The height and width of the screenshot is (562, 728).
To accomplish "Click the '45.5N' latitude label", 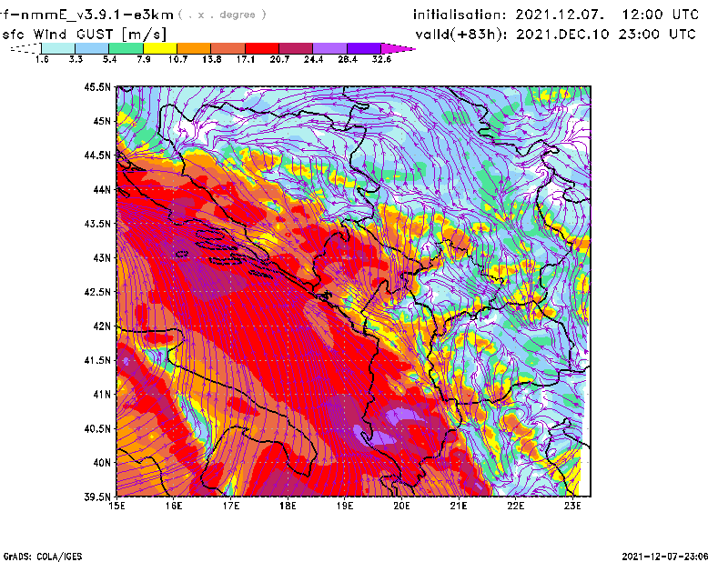I will click(x=97, y=87).
